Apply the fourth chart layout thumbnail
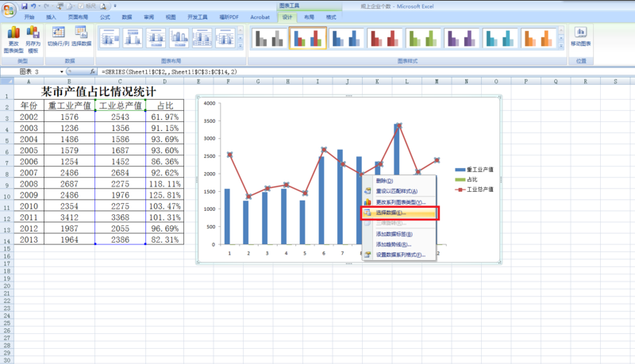Viewport: 635px width, 364px height. [x=179, y=38]
